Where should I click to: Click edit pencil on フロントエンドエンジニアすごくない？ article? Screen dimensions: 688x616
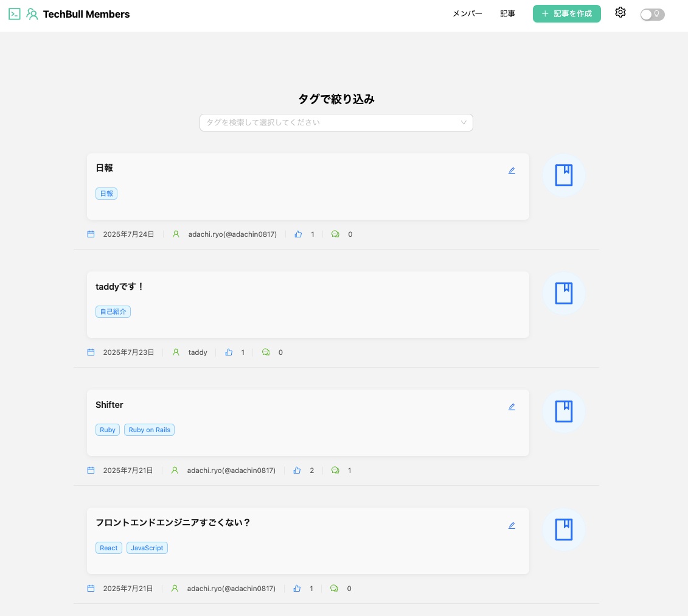(x=512, y=525)
